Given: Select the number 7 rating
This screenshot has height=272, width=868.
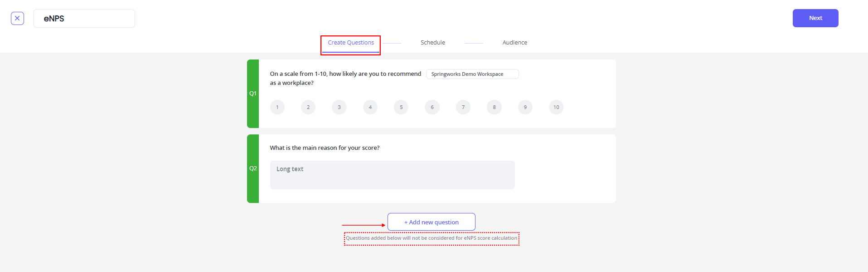Looking at the screenshot, I should point(463,107).
